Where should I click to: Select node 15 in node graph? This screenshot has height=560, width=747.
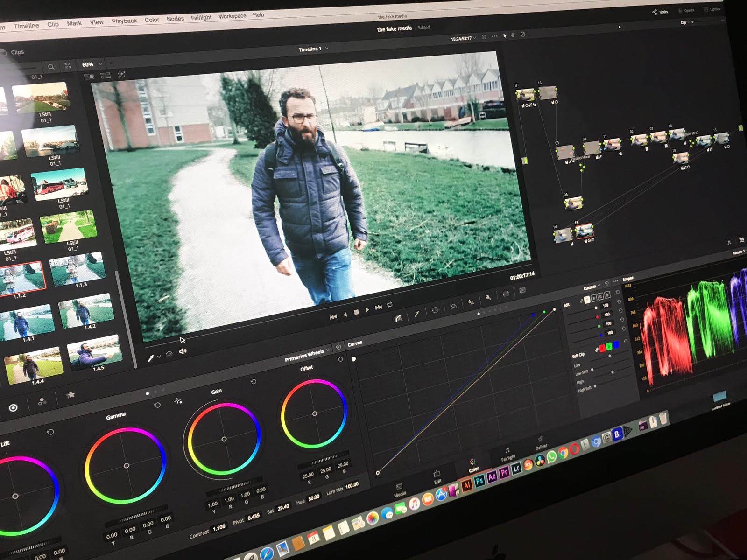[584, 231]
